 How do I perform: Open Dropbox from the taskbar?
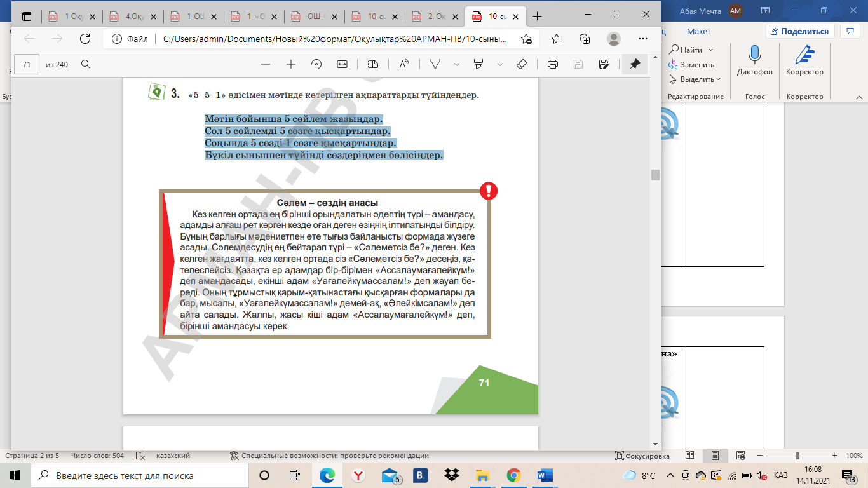pos(452,475)
